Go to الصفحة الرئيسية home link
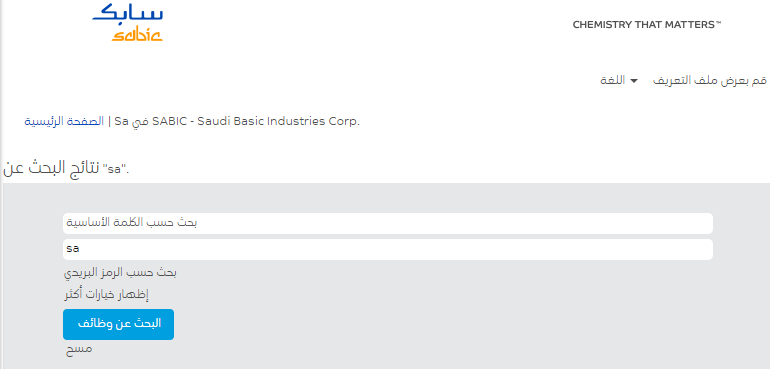 pos(64,121)
